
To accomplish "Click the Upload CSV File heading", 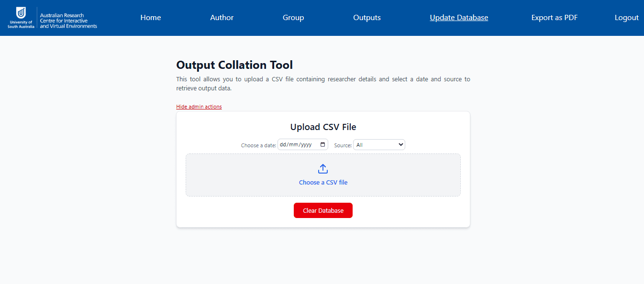I will [323, 127].
